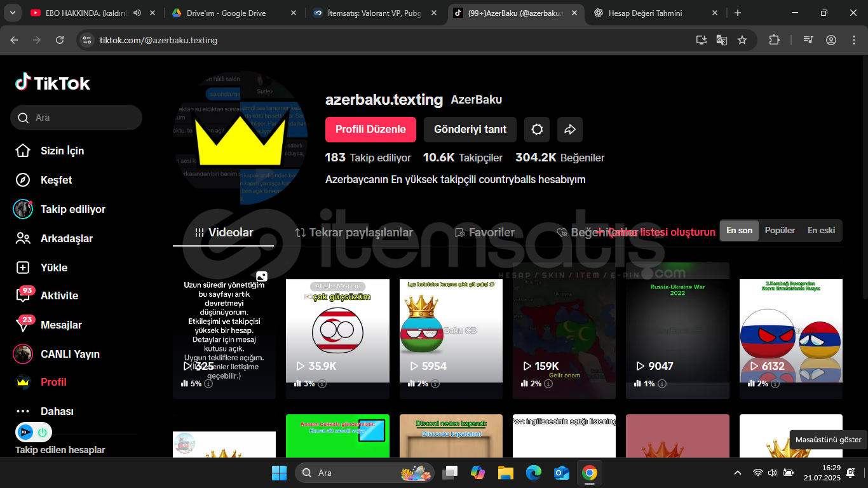The height and width of the screenshot is (488, 868).
Task: Open Chrome profile avatar icon
Action: tap(831, 40)
